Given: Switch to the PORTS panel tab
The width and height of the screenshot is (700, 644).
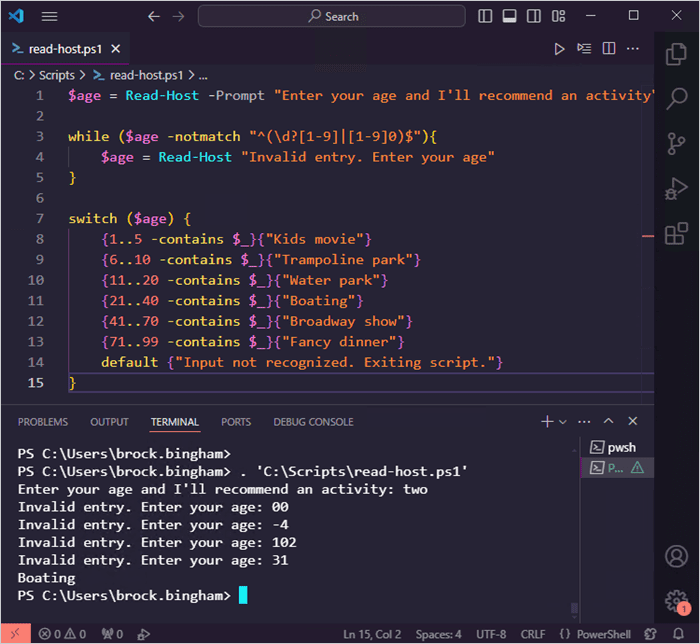Looking at the screenshot, I should (236, 422).
